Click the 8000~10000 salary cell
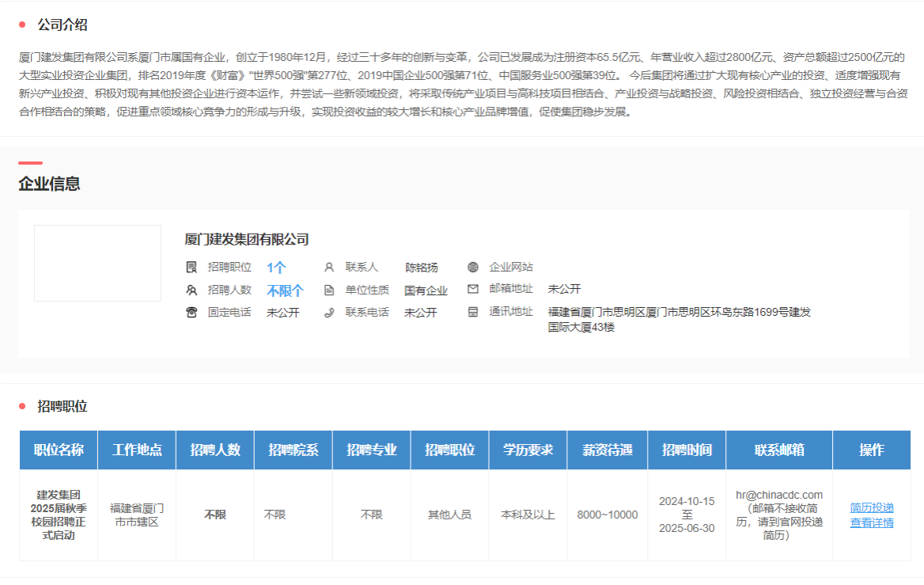924x585 pixels. click(608, 515)
